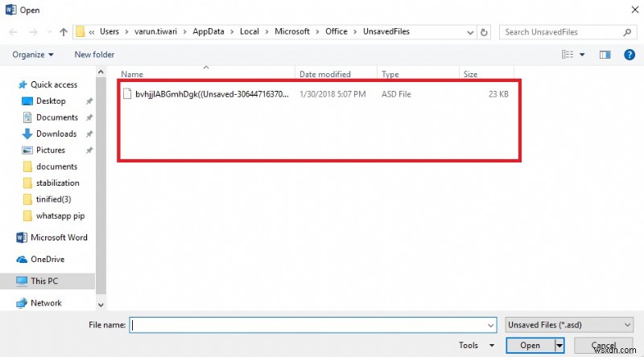The image size is (644, 357).
Task: Jump to Local in the breadcrumb
Action: [250, 31]
